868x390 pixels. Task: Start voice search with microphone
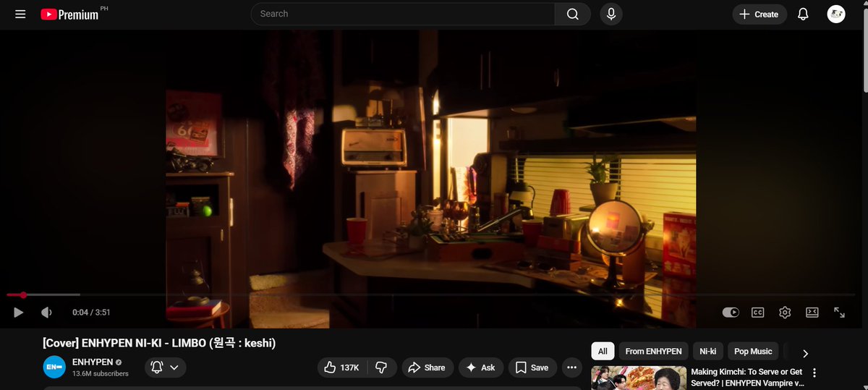611,14
